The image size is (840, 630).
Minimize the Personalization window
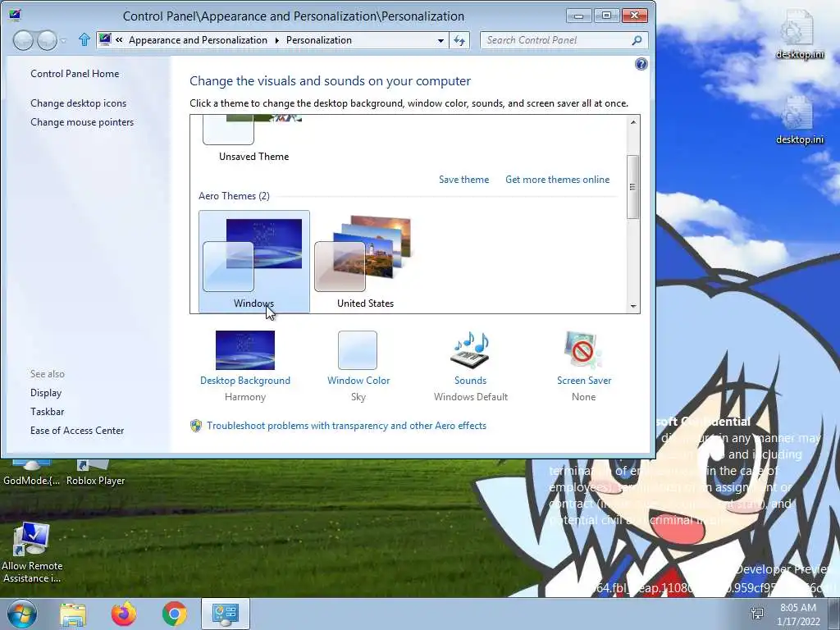pos(578,16)
